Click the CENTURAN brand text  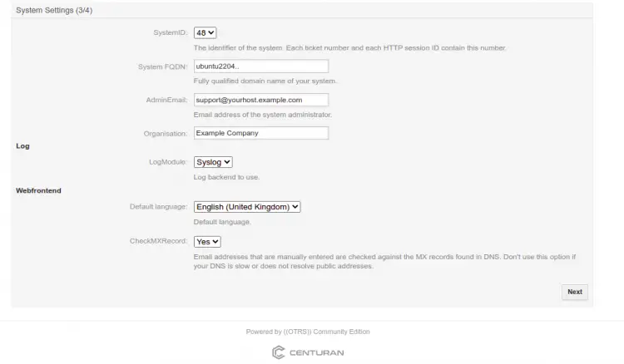(x=316, y=352)
